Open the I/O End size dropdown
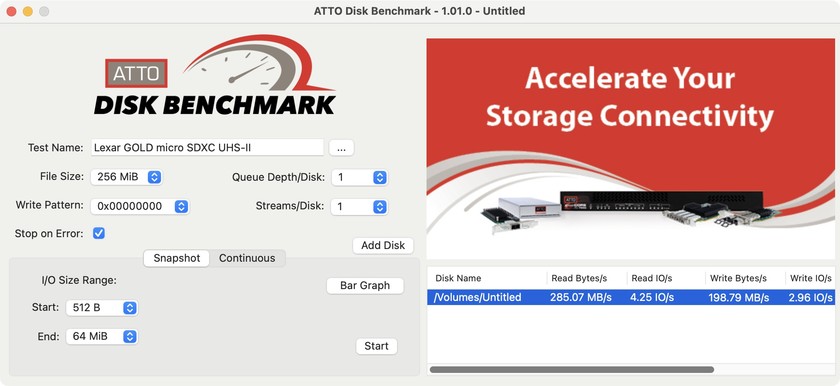The image size is (840, 386). click(102, 336)
